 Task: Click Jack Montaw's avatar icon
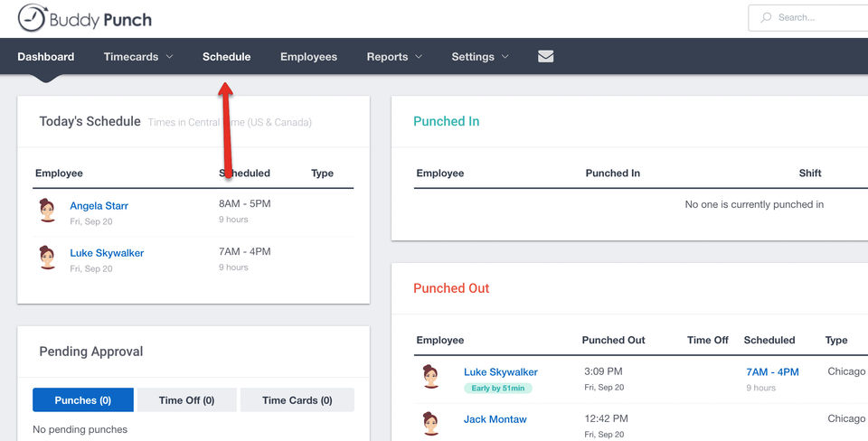[430, 423]
